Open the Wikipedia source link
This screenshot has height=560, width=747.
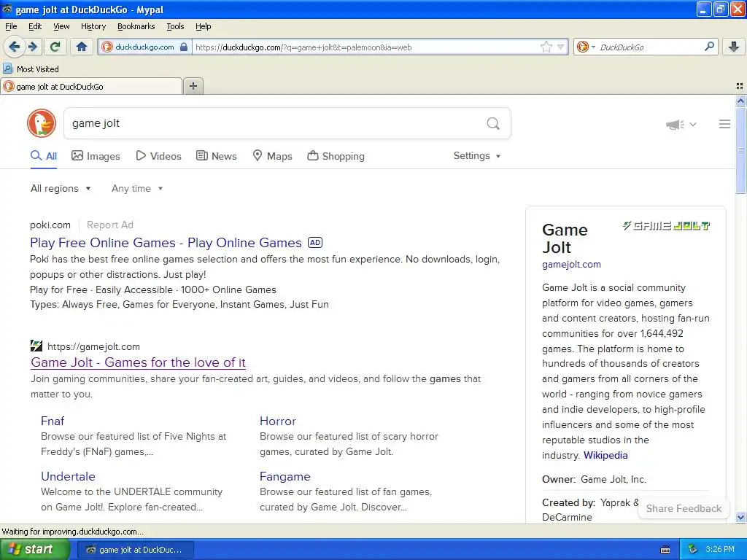(605, 455)
